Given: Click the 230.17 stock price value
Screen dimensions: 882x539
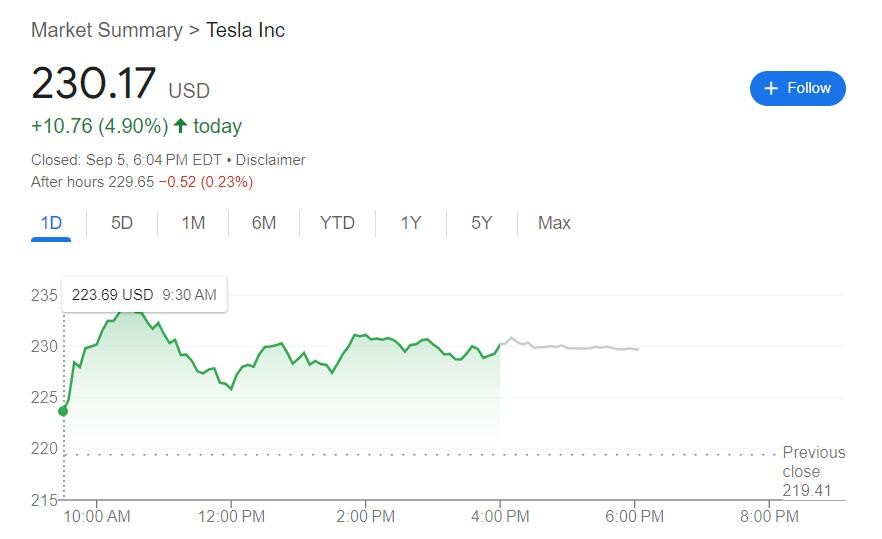Looking at the screenshot, I should [x=93, y=83].
